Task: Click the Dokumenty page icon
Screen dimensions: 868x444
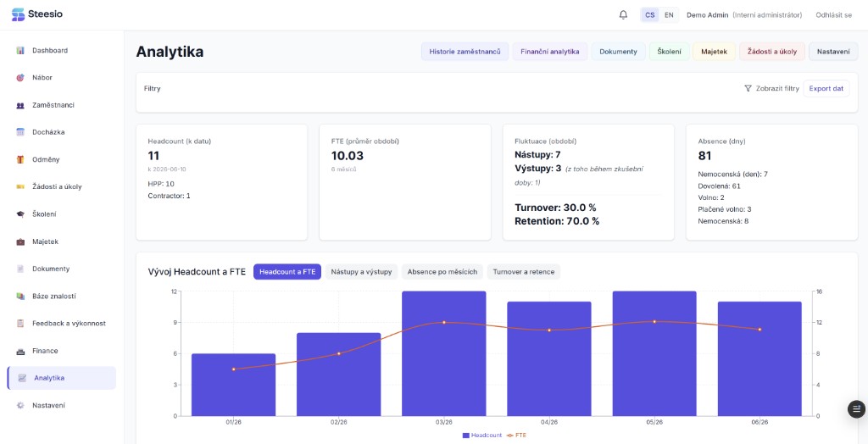Action: (20, 269)
